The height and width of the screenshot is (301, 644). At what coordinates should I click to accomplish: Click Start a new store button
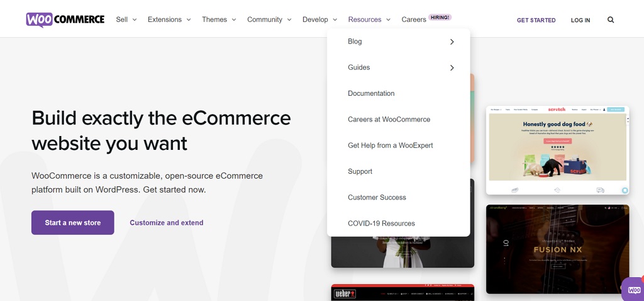point(73,222)
